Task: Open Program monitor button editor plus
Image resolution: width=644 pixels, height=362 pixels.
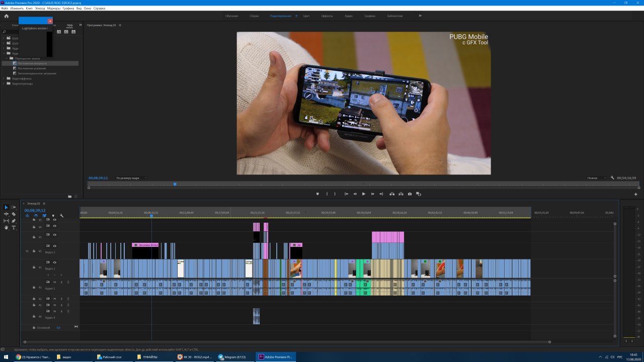Action: [x=635, y=194]
